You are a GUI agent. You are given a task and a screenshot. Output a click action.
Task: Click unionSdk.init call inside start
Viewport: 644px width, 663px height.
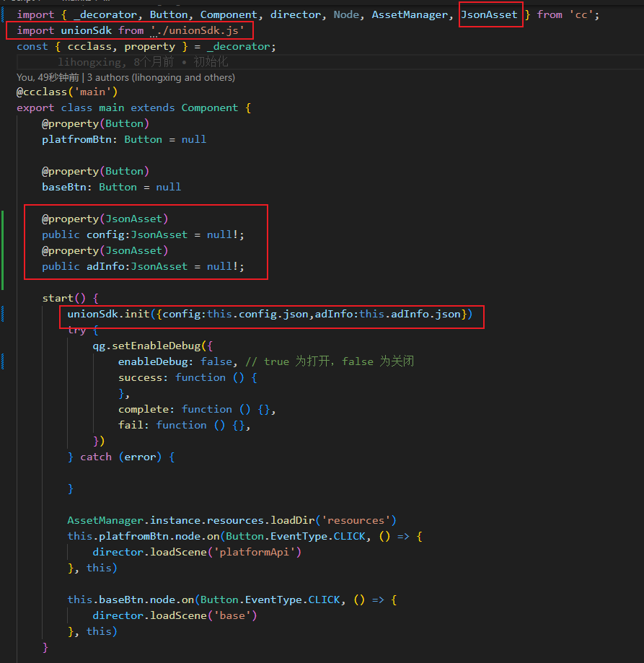[110, 314]
